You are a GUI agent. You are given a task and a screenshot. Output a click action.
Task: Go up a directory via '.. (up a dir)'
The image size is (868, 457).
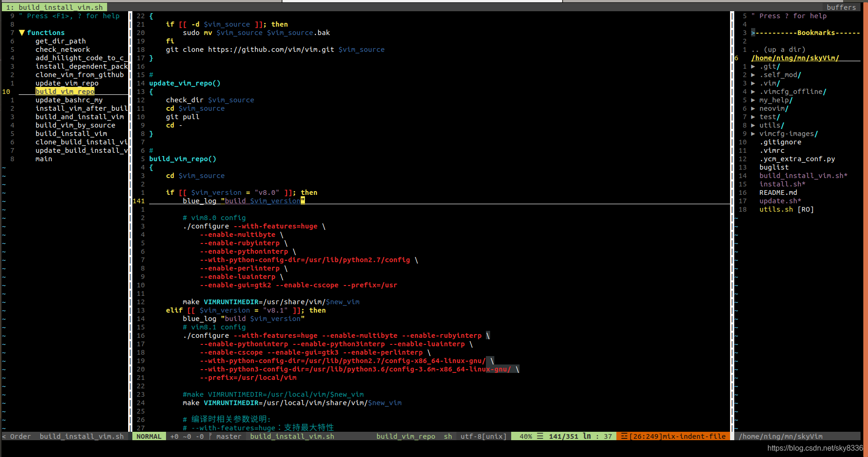(x=778, y=50)
